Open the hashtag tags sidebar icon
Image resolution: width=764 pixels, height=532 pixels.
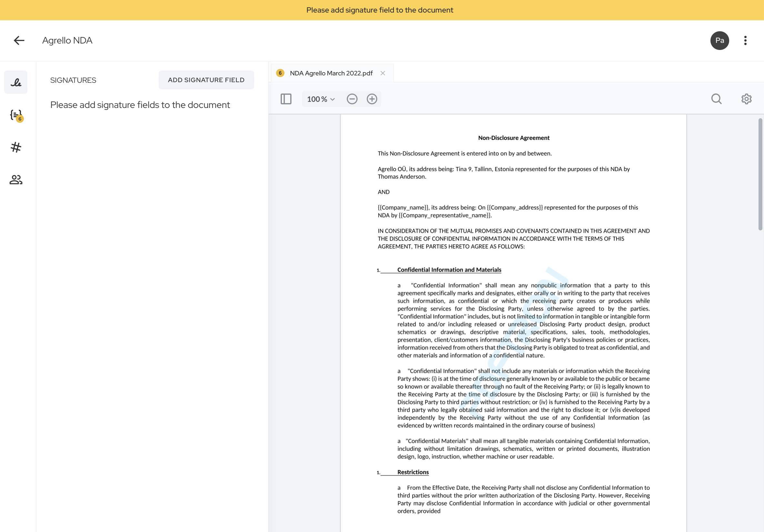coord(15,147)
